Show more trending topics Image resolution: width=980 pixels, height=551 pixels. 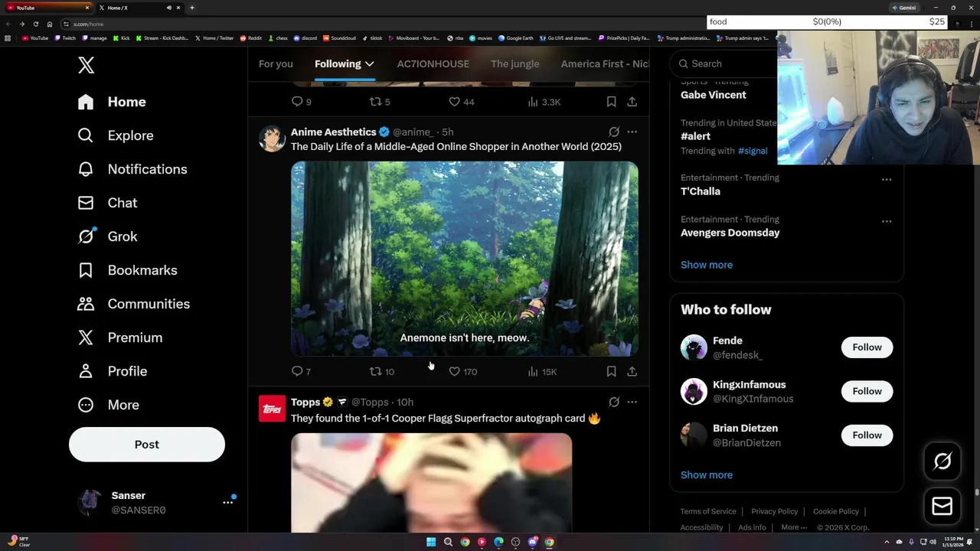point(707,265)
